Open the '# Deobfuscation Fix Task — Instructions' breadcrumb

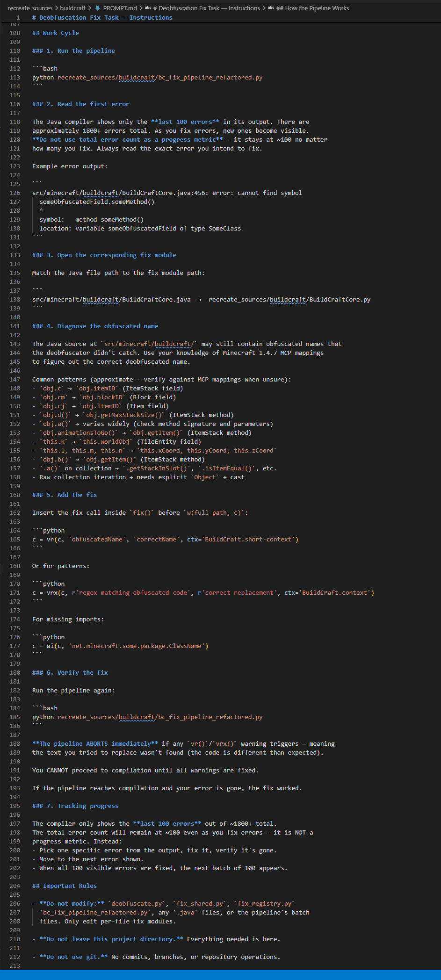[x=206, y=8]
